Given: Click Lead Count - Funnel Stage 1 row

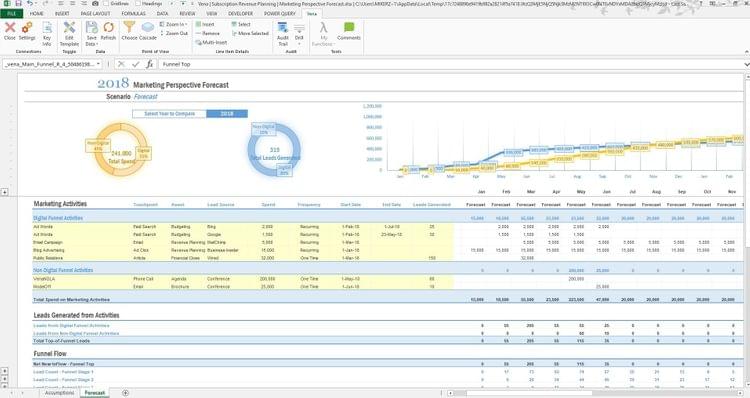Looking at the screenshot, I should 64,372.
